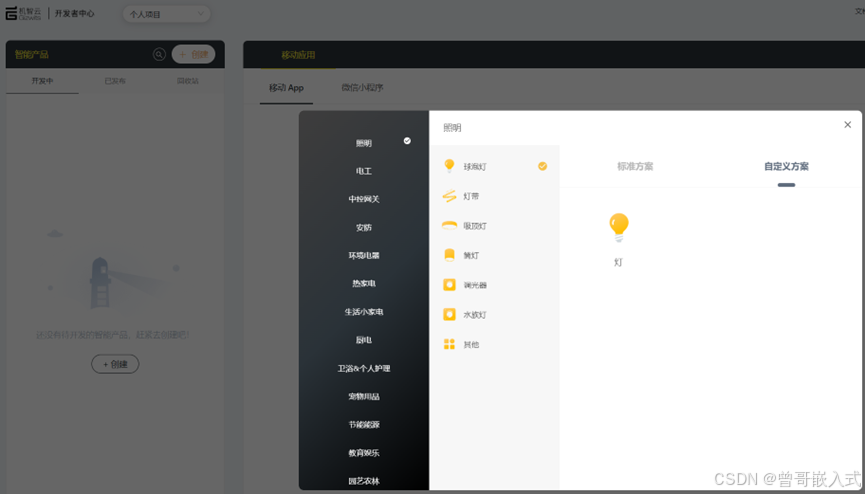Click the 灯 bulb custom scheme thumbnail
This screenshot has height=494, width=865.
[x=618, y=227]
